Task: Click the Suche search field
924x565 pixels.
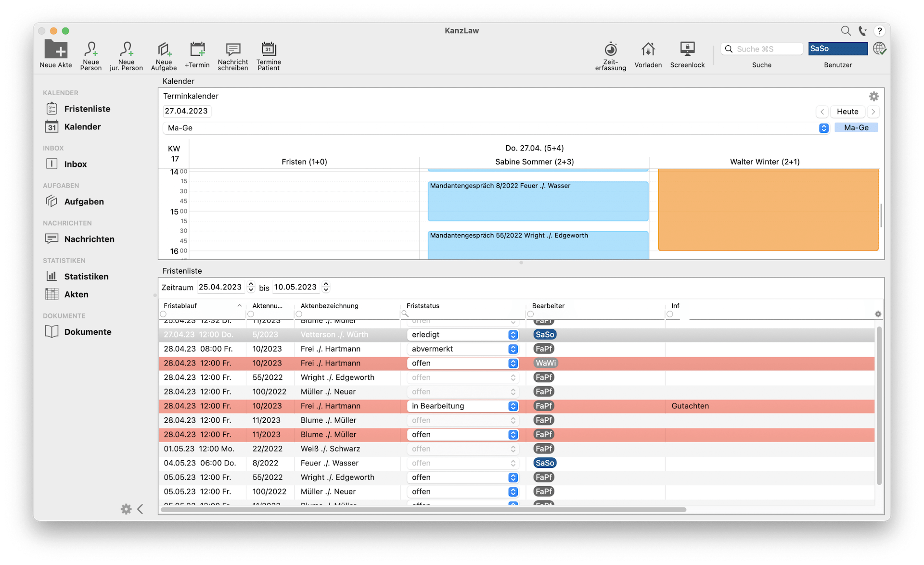Action: click(x=762, y=49)
